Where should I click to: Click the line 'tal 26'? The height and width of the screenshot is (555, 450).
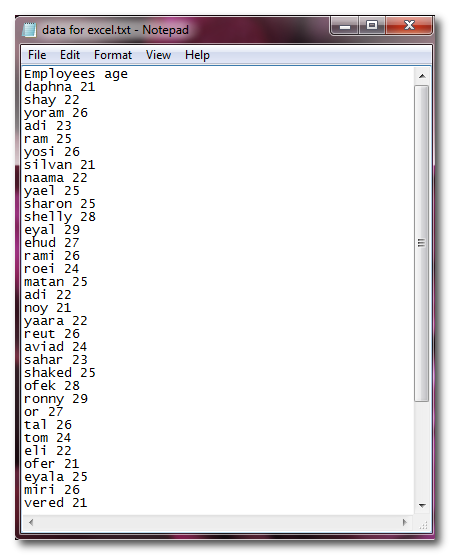[47, 425]
